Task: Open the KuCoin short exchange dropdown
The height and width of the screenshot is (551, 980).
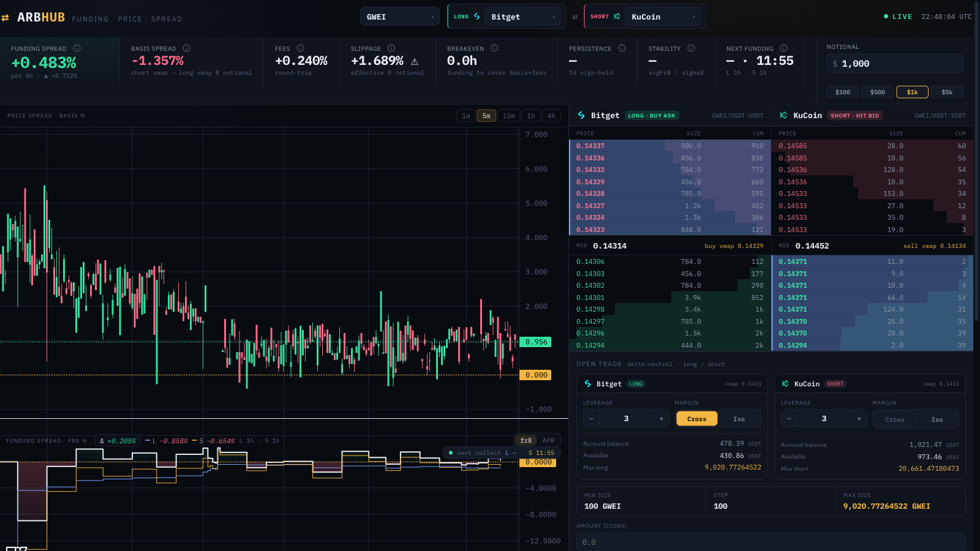Action: [663, 17]
